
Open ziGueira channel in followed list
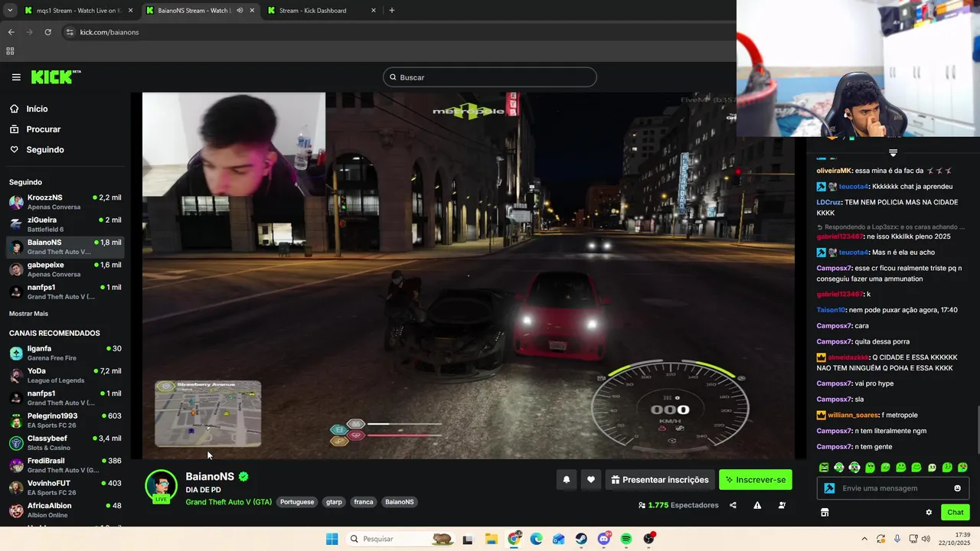[x=65, y=224]
